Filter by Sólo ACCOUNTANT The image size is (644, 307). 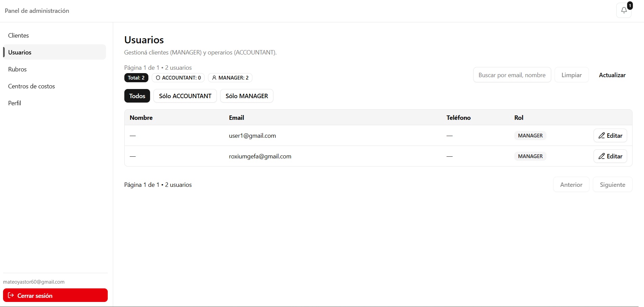pos(185,96)
